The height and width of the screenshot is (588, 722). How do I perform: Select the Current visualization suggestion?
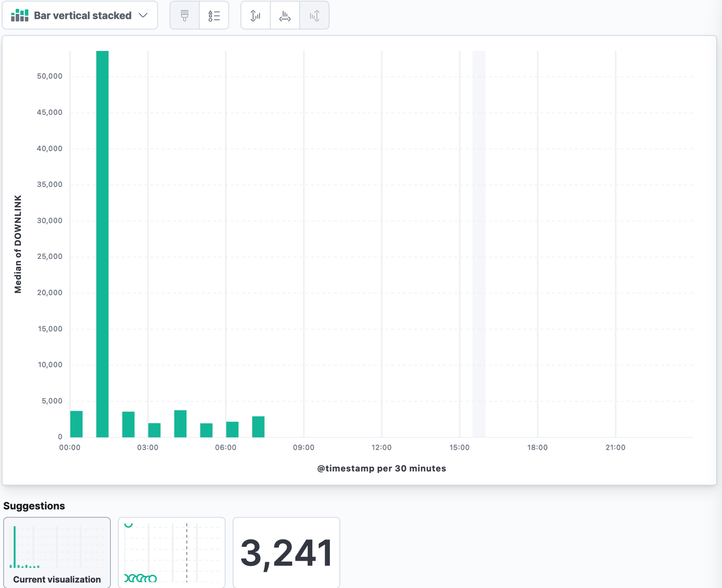[x=57, y=552]
